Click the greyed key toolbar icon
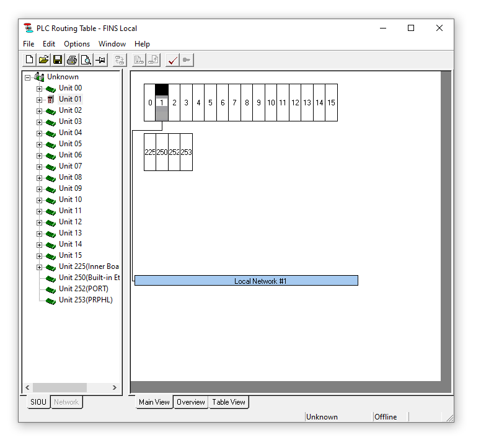Image resolution: width=481 pixels, height=448 pixels. (187, 59)
